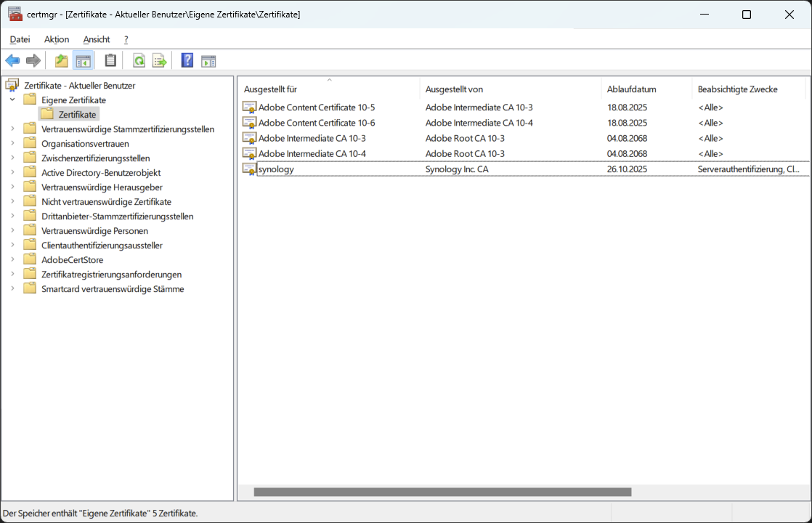Viewport: 812px width, 523px height.
Task: Sort by Ausgestellt von column header
Action: [x=511, y=89]
